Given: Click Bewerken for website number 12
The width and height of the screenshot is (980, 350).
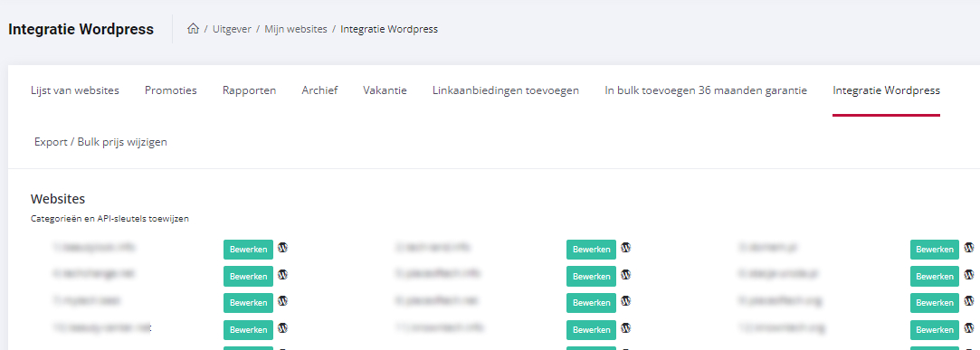Looking at the screenshot, I should coord(935,330).
